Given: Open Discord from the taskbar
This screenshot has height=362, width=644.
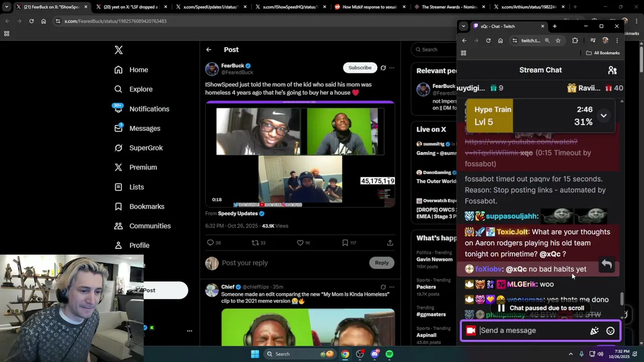Looking at the screenshot, I should tap(374, 354).
